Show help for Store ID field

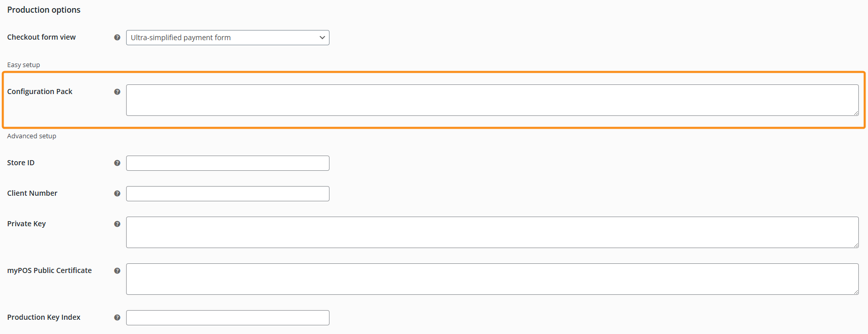click(117, 163)
